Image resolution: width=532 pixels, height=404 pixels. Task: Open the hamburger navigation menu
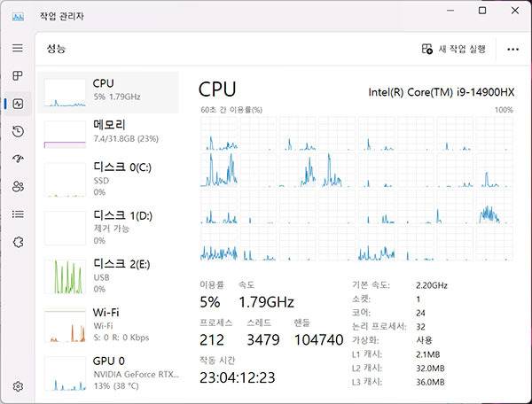[18, 47]
